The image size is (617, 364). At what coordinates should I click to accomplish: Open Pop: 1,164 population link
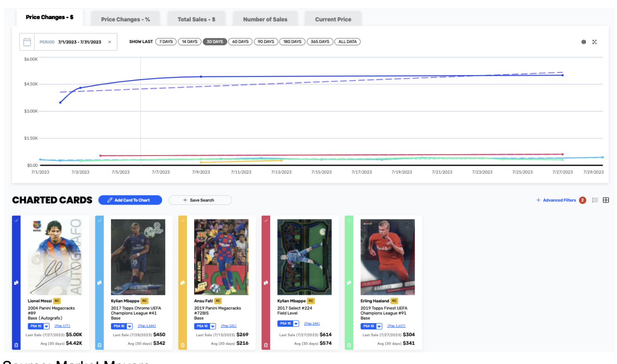[x=147, y=326]
